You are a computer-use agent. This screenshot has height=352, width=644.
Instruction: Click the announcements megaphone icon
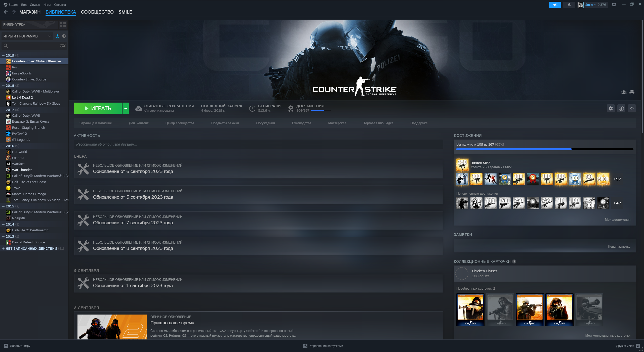[555, 5]
